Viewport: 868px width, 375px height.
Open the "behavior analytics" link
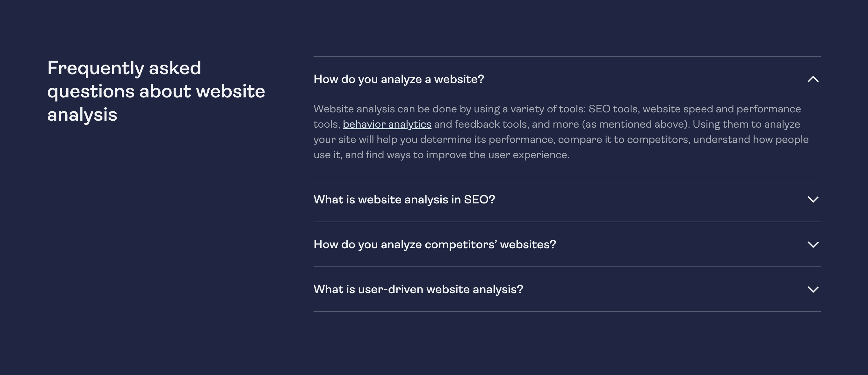387,124
